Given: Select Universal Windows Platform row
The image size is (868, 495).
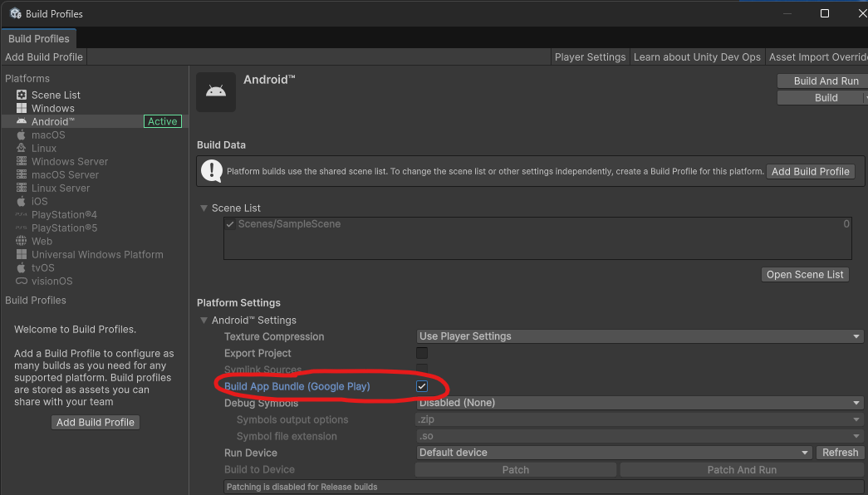Looking at the screenshot, I should tap(94, 254).
